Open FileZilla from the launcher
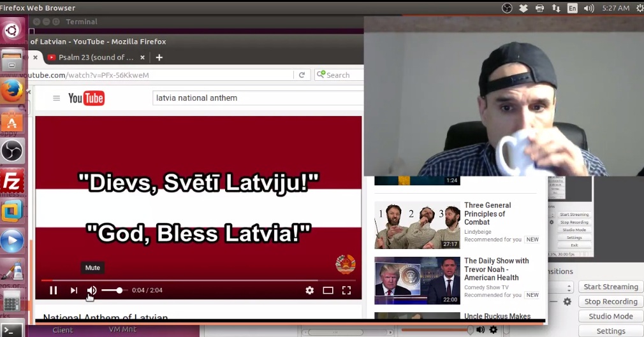This screenshot has width=644, height=337. 11,182
